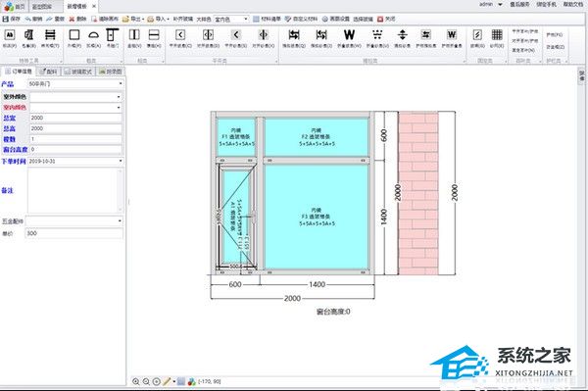Select the F2 top-right glass pane
This screenshot has width=588, height=391.
317,137
